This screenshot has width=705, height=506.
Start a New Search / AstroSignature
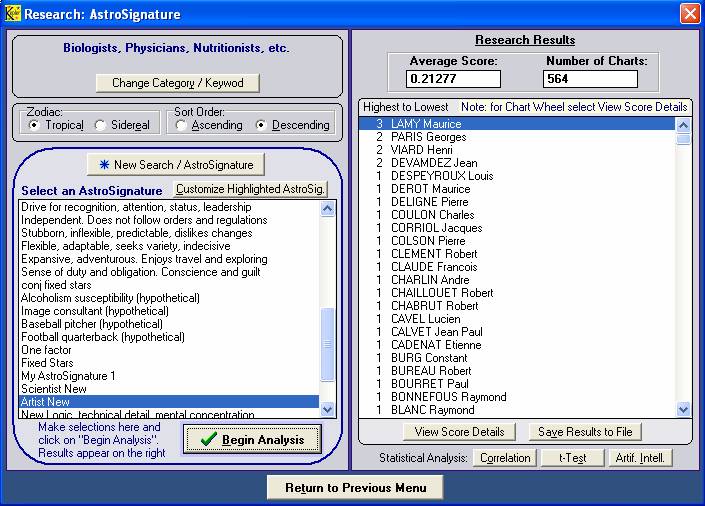tap(176, 164)
